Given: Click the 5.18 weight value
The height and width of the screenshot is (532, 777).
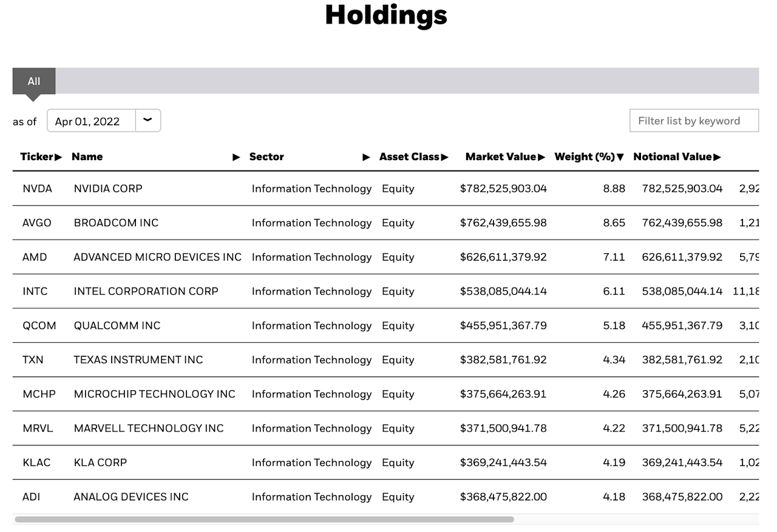Looking at the screenshot, I should tap(614, 326).
